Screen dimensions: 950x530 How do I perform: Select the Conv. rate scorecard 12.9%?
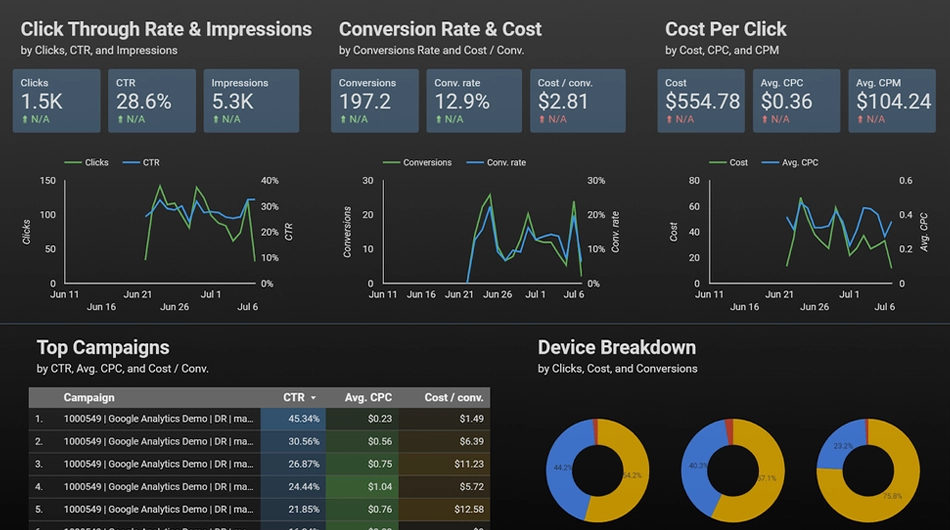(474, 101)
